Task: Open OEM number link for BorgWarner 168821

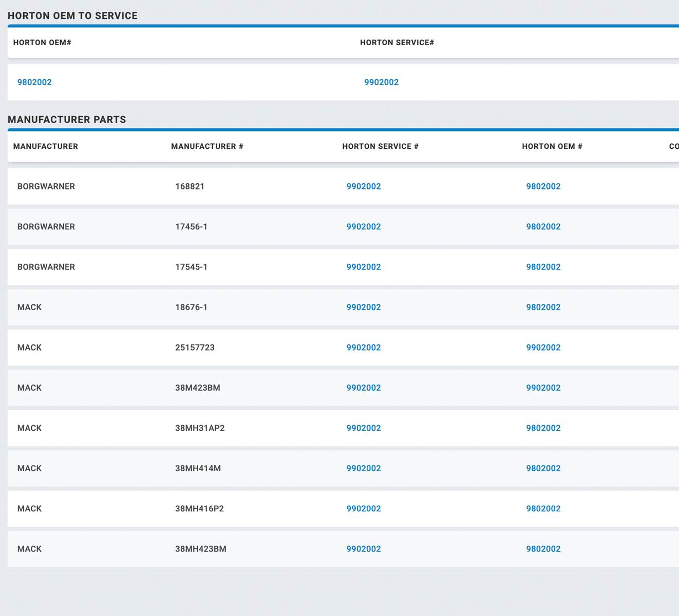Action: [x=543, y=186]
